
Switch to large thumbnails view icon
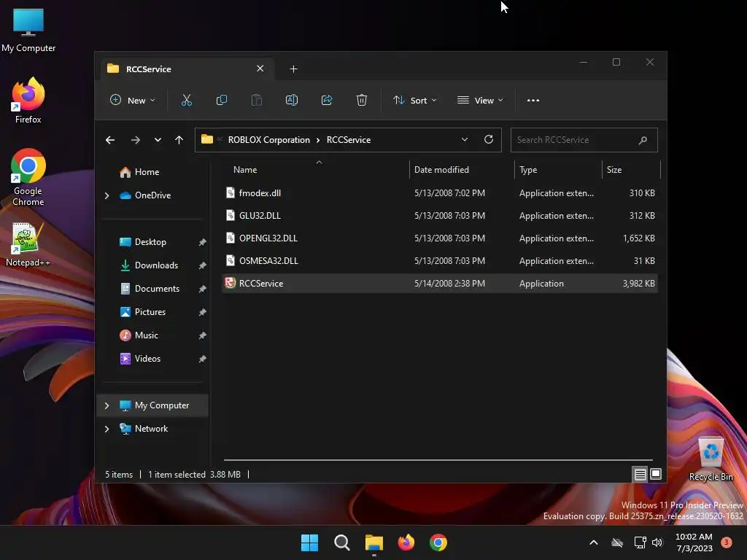tap(656, 474)
